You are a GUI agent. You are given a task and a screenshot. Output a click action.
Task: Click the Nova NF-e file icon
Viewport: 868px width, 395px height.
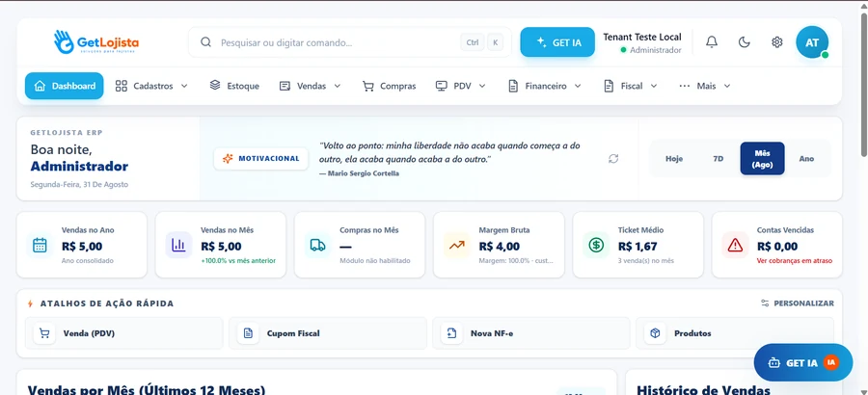pyautogui.click(x=451, y=333)
